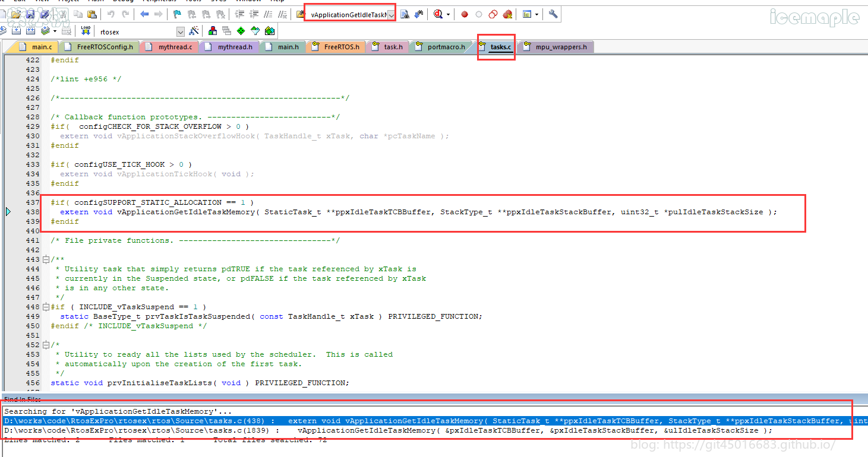Click the Copy toolbar icon
Viewport: 868px width, 457px height.
[x=78, y=14]
